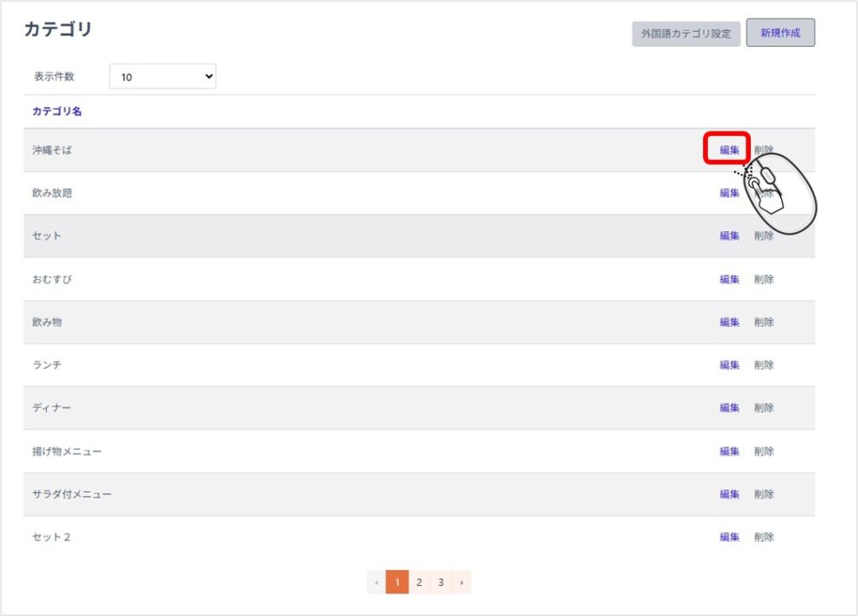This screenshot has width=858, height=616.
Task: Delete the セット category
Action: tap(763, 236)
